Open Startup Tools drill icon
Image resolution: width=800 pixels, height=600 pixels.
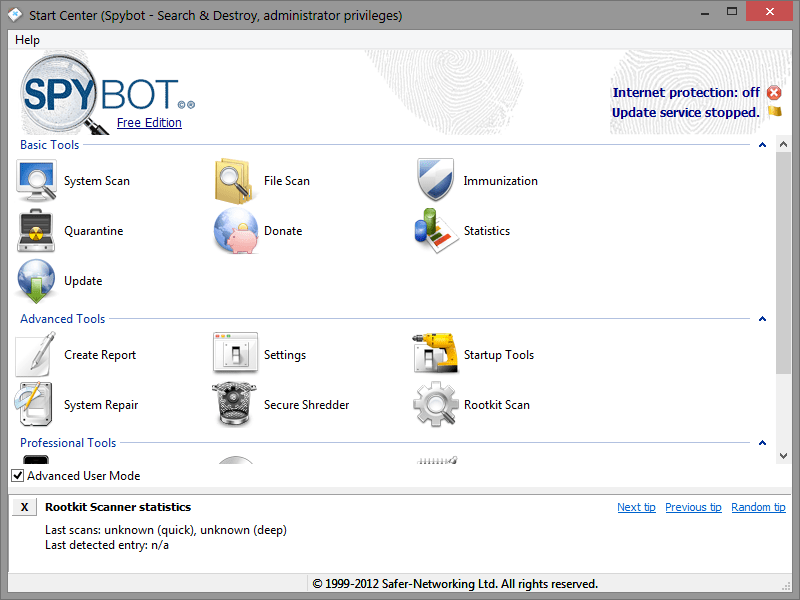(435, 355)
